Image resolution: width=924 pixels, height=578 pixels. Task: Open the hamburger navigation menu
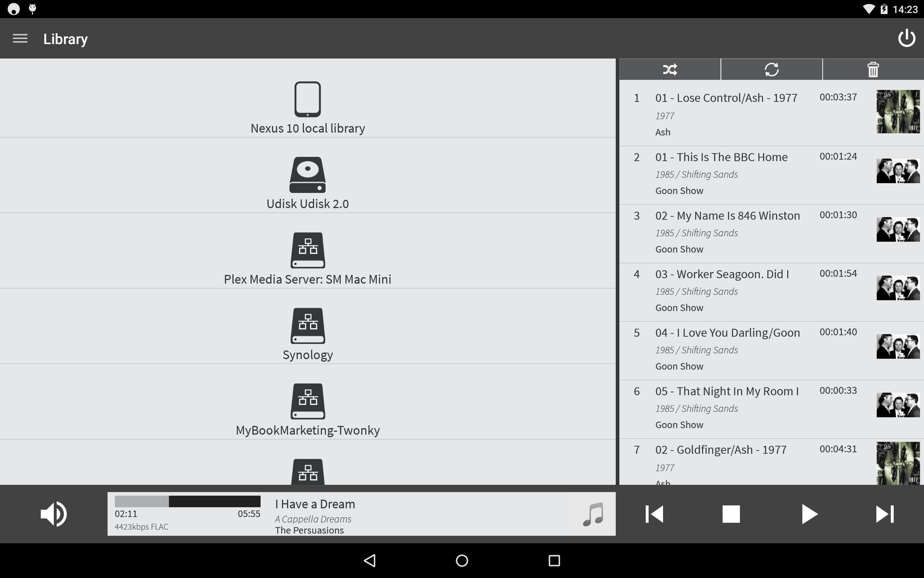(20, 39)
